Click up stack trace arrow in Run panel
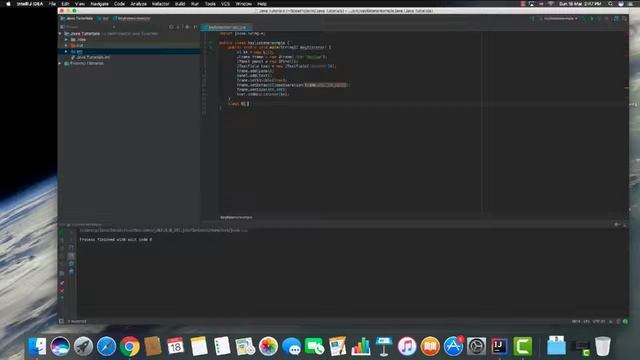The width and height of the screenshot is (640, 360). (71, 232)
